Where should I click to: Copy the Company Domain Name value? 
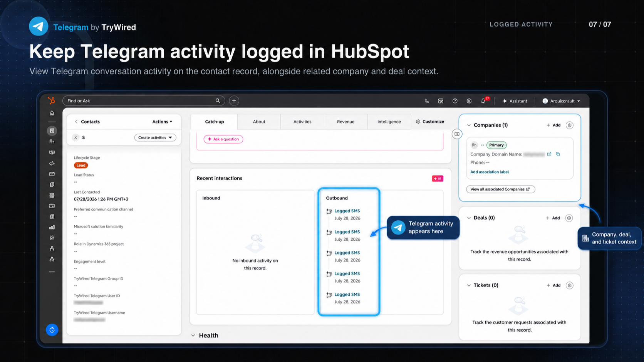[x=558, y=154]
